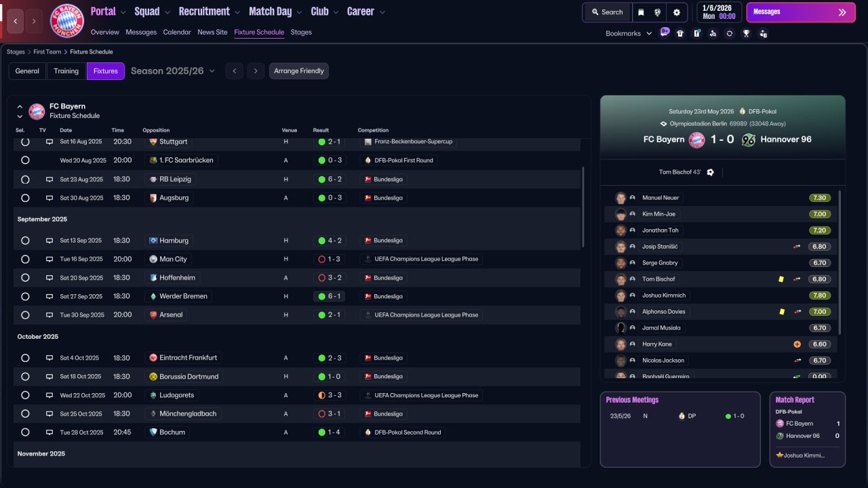The image size is (868, 488).
Task: Click the trophy shortcut icon
Action: tap(746, 33)
